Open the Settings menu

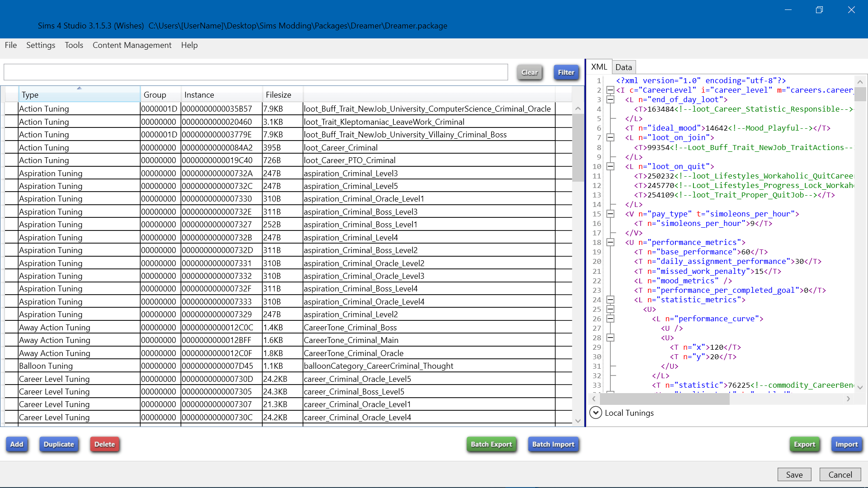point(41,45)
